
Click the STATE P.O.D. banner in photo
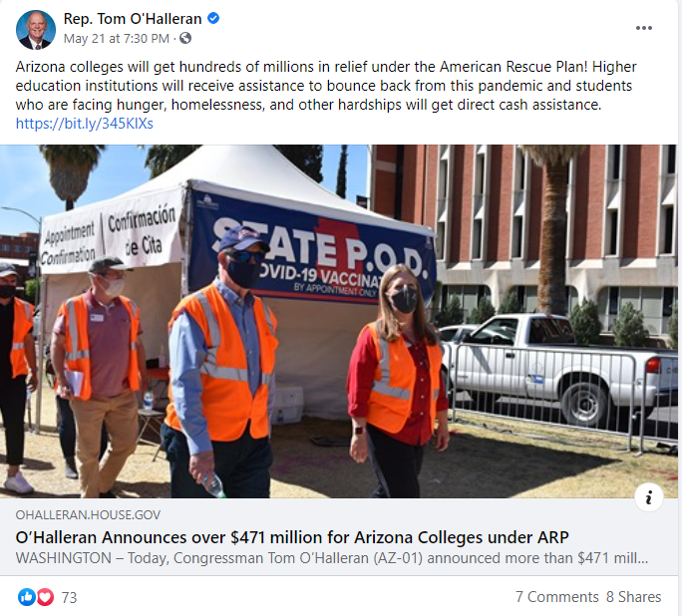coord(313,246)
